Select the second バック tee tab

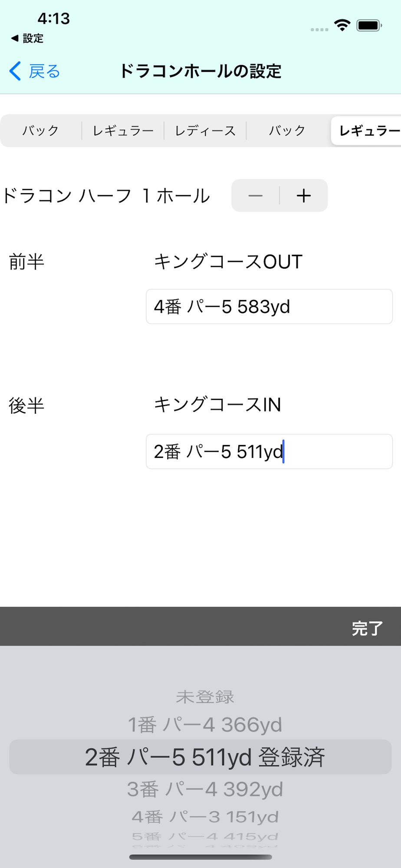[287, 131]
